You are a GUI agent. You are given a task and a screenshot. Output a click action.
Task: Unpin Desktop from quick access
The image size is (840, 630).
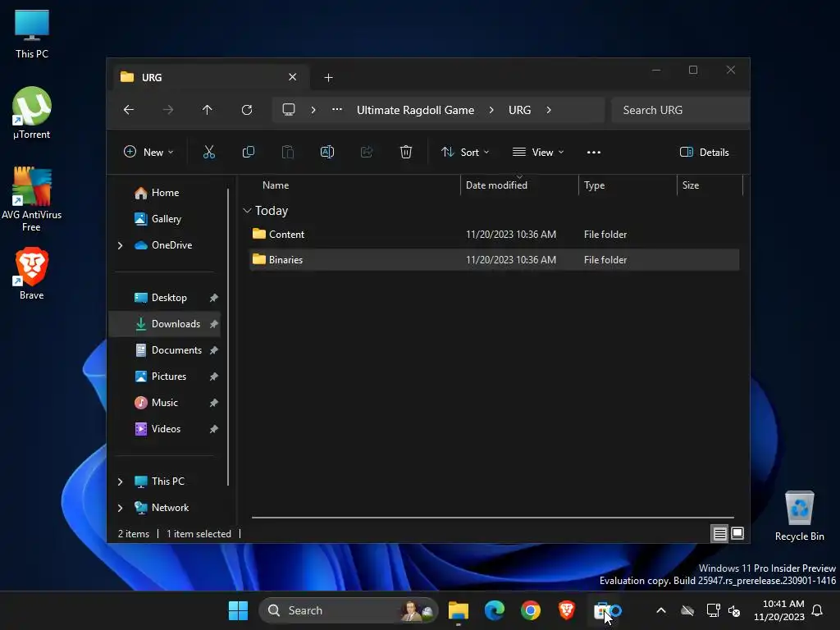[x=214, y=298]
